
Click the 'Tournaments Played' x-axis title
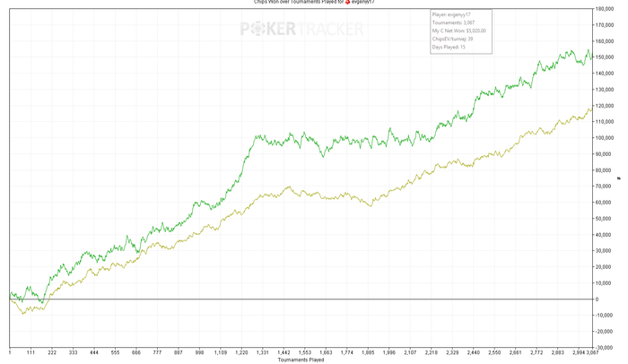click(x=301, y=360)
